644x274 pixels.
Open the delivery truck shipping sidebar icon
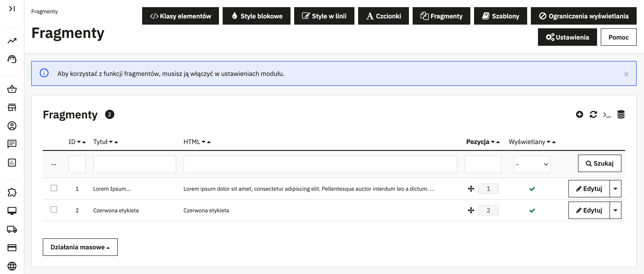click(12, 229)
